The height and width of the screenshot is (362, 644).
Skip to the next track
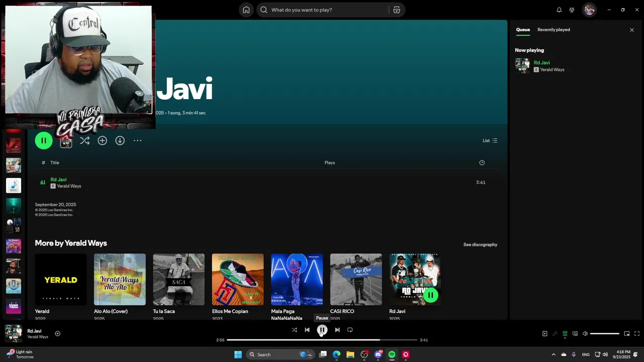click(x=337, y=330)
